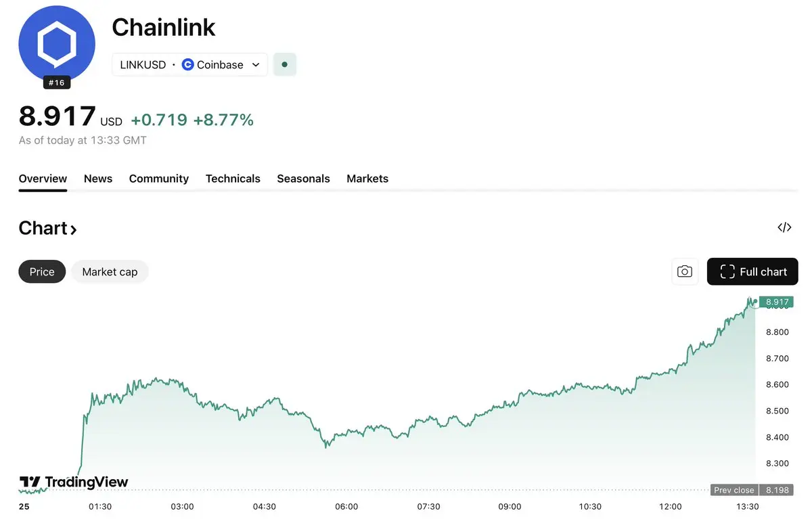Select the Price chart toggle
812x519 pixels.
[42, 271]
